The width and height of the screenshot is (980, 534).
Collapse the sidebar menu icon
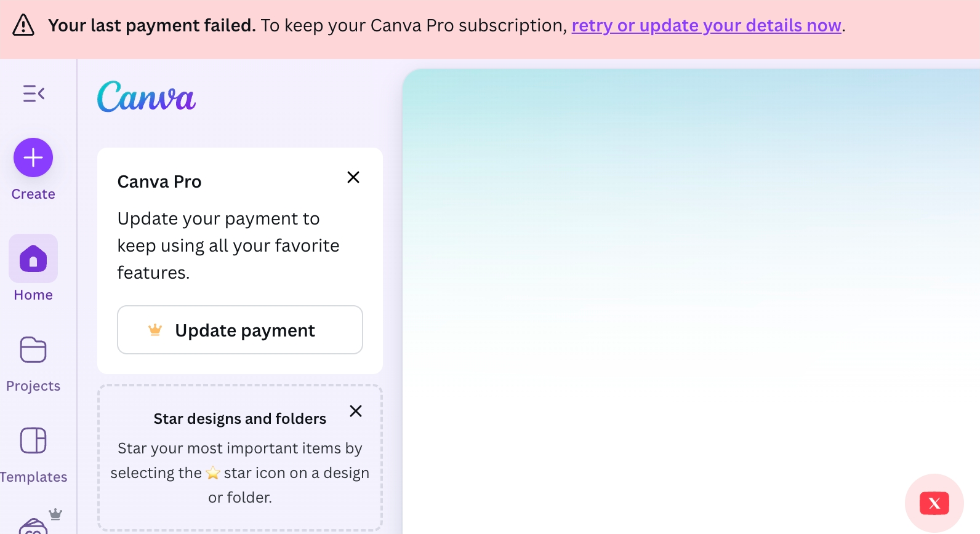34,94
